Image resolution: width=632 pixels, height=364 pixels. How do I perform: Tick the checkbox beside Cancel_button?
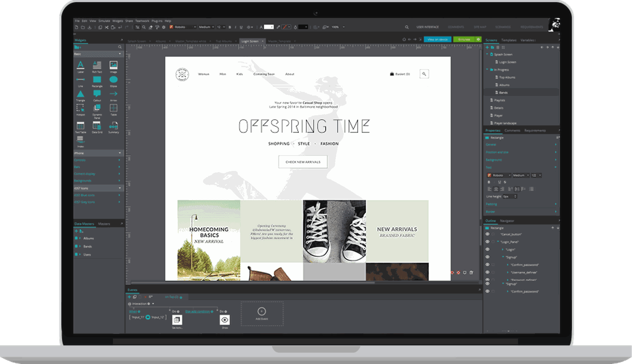pyautogui.click(x=493, y=234)
